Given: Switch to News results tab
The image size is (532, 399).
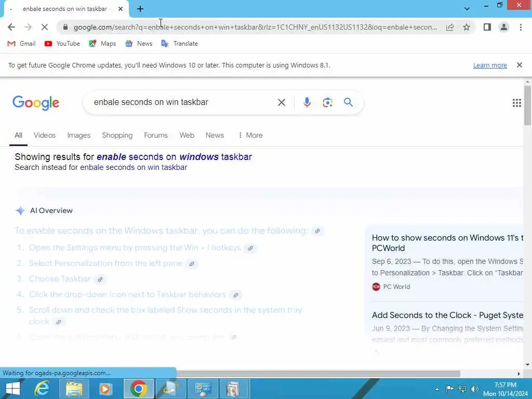Looking at the screenshot, I should [215, 136].
